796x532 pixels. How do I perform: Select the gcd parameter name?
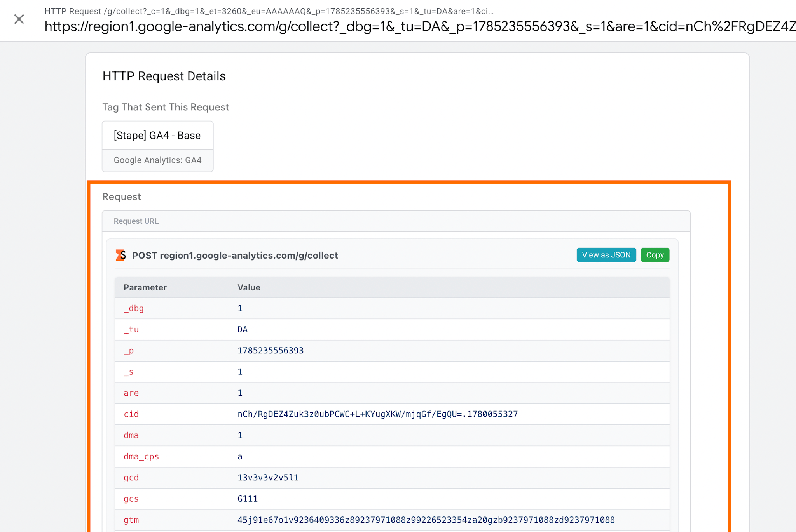point(131,478)
